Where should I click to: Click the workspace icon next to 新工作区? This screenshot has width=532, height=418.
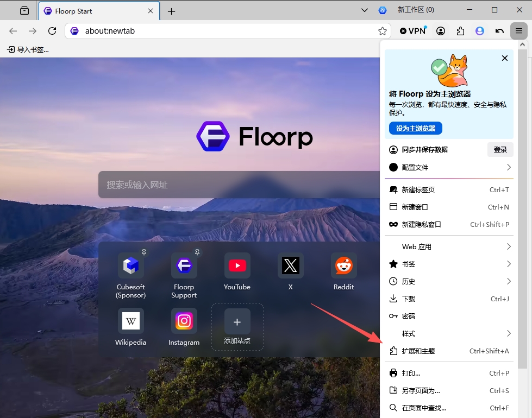pos(383,10)
